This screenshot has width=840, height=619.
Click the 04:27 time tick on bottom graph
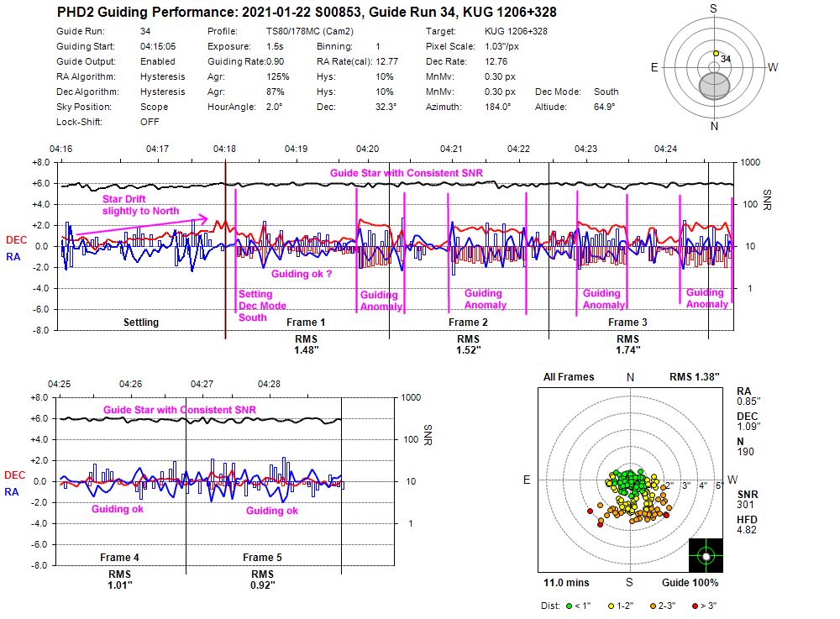point(202,384)
